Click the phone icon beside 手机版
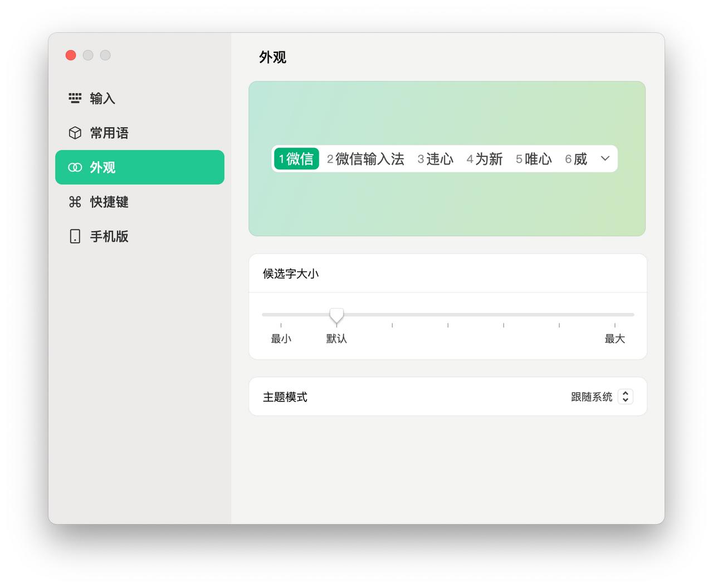The image size is (713, 588). pyautogui.click(x=75, y=237)
